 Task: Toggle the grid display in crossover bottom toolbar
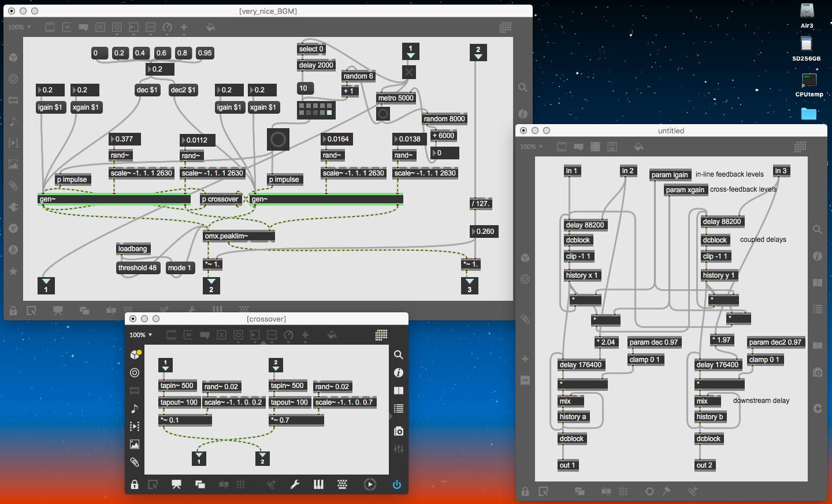point(241,484)
